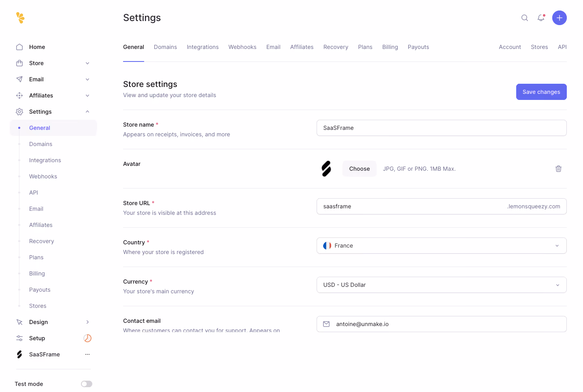The image size is (583, 392).
Task: Expand the Email sidebar section
Action: point(87,79)
